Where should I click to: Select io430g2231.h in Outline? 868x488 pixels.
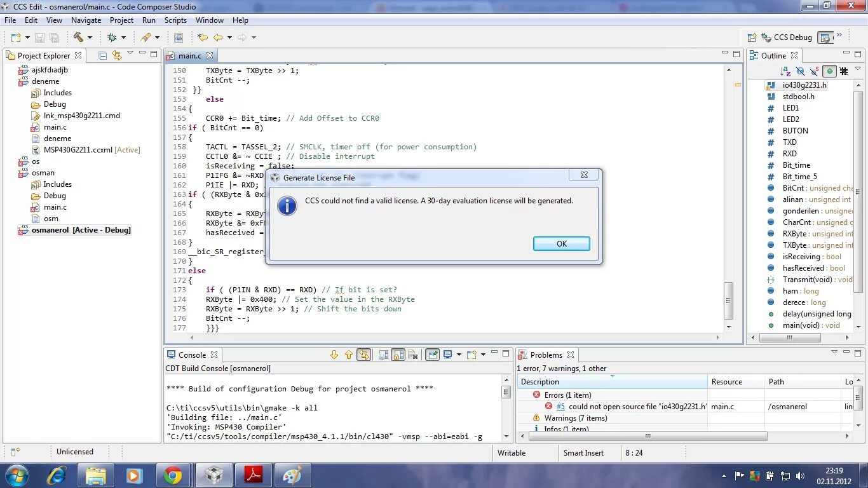point(804,85)
